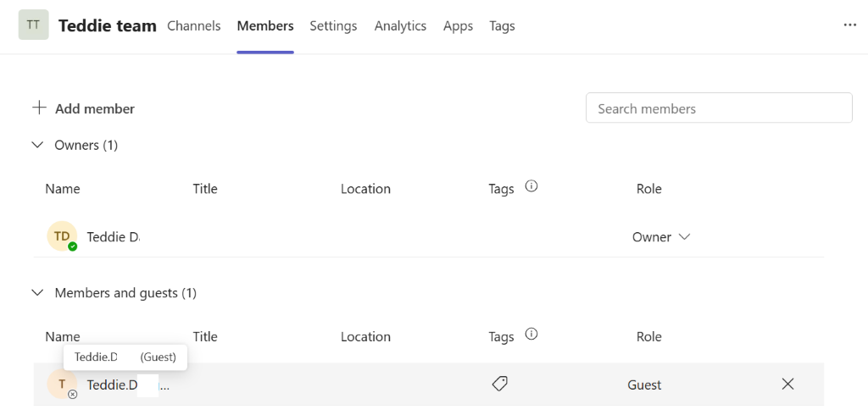Click the TT team avatar icon

pyautogui.click(x=33, y=25)
